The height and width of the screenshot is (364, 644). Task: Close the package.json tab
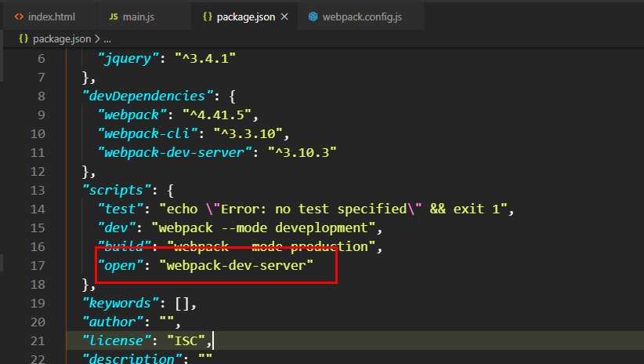[x=284, y=16]
